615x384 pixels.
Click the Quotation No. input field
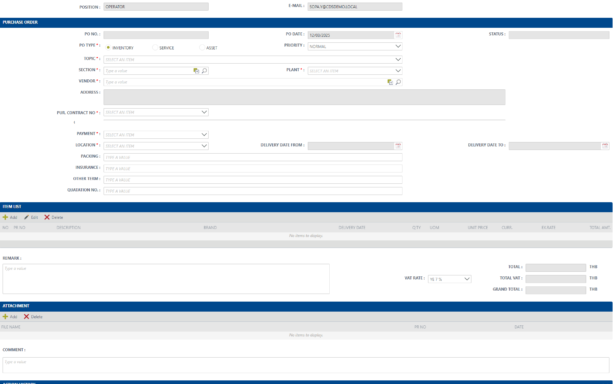(253, 191)
